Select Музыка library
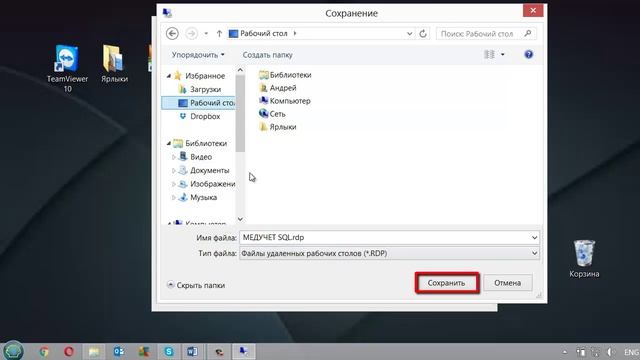 (203, 197)
